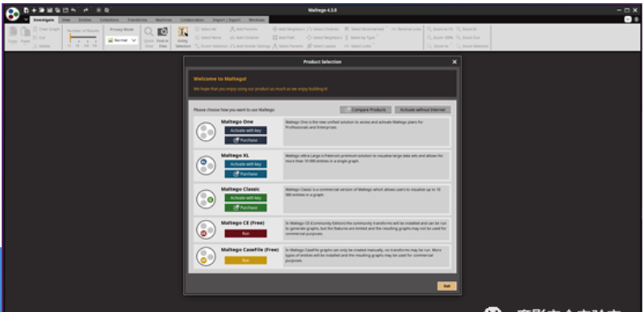Click the Compare Products button
The height and width of the screenshot is (312, 644).
(366, 110)
